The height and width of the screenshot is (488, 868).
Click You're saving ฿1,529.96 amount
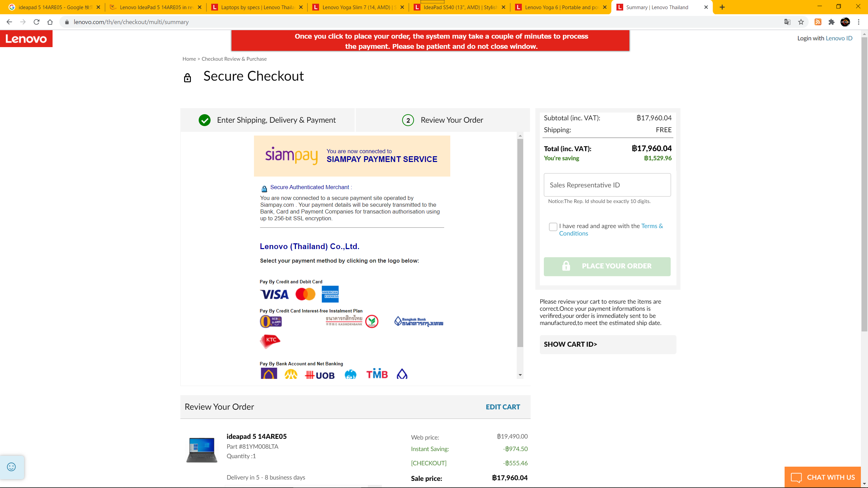click(x=658, y=158)
